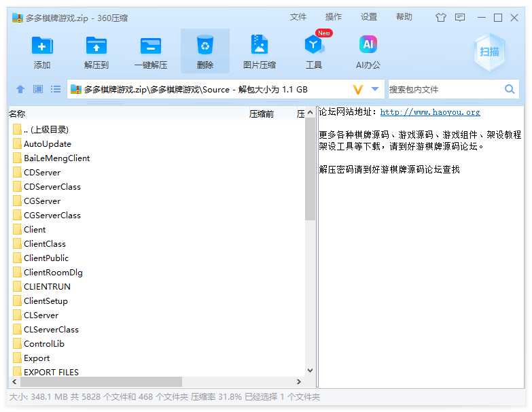Click the 一键解压 one-click extract icon
The image size is (532, 412).
(151, 46)
